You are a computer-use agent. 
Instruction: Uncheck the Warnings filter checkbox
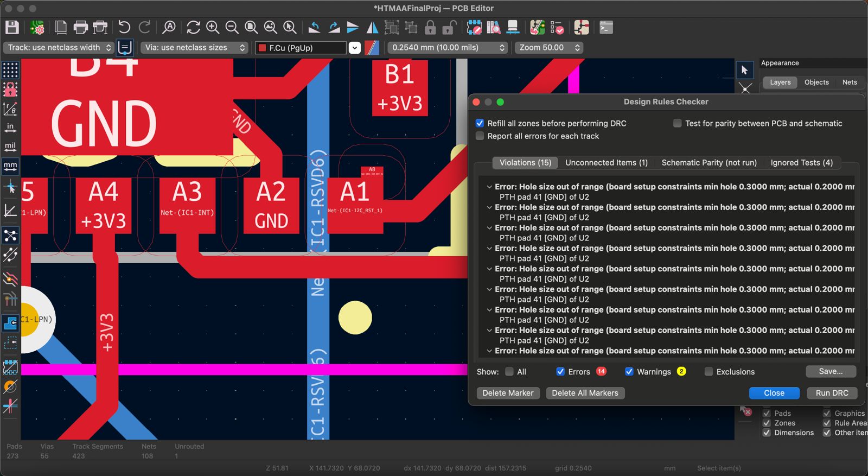pyautogui.click(x=629, y=372)
